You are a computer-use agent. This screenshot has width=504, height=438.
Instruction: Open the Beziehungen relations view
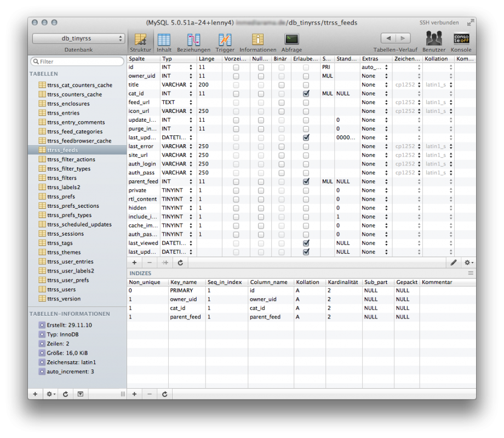pyautogui.click(x=193, y=43)
